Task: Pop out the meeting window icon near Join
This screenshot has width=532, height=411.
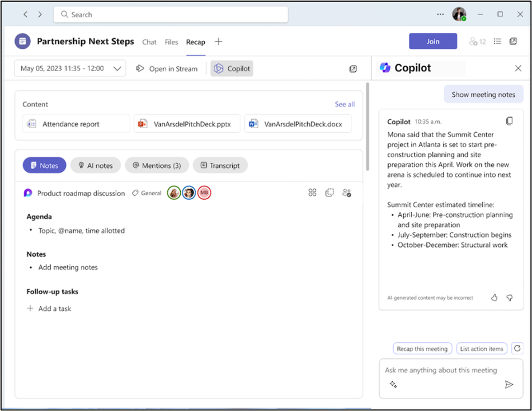Action: pos(514,41)
